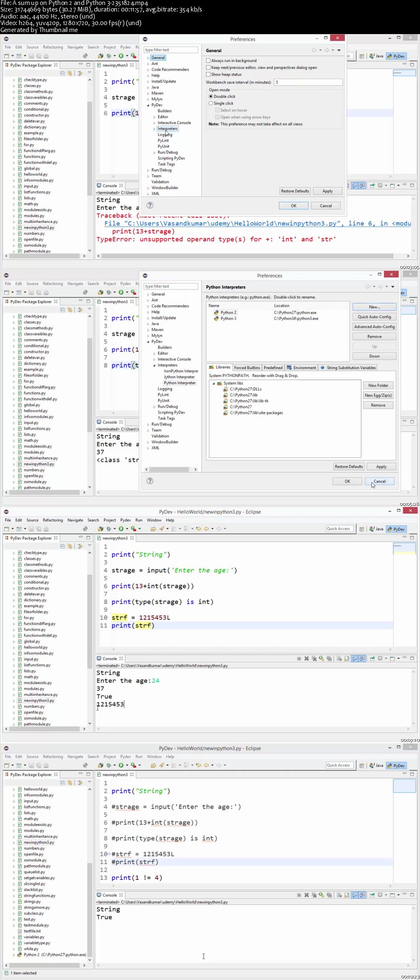
Task: Toggle show console on standard out, 1215453 console
Action: (x=355, y=659)
